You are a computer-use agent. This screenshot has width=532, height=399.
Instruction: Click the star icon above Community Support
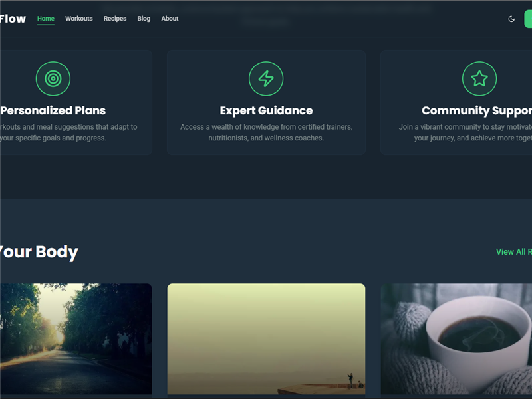coord(479,79)
